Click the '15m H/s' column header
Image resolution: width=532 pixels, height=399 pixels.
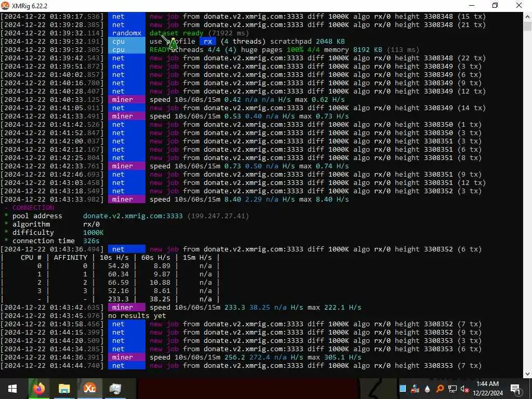197,258
